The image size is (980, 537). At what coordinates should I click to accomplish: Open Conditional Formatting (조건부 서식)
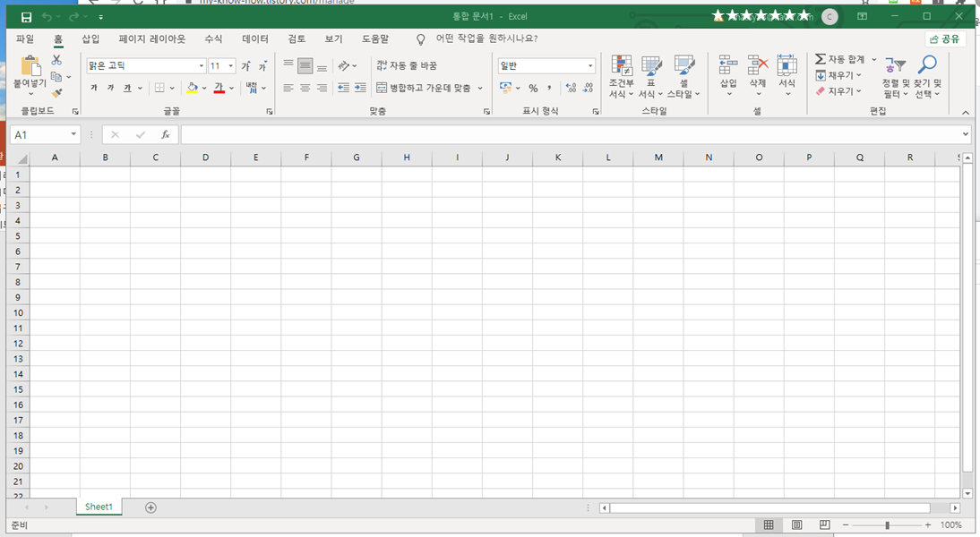[622, 76]
